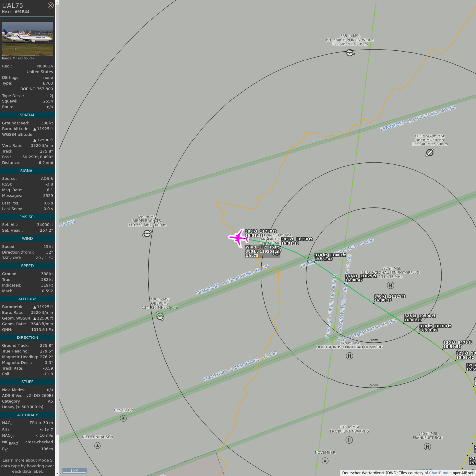Open the openAIP.net attribution link
This screenshot has height=476, width=476.
point(463,473)
